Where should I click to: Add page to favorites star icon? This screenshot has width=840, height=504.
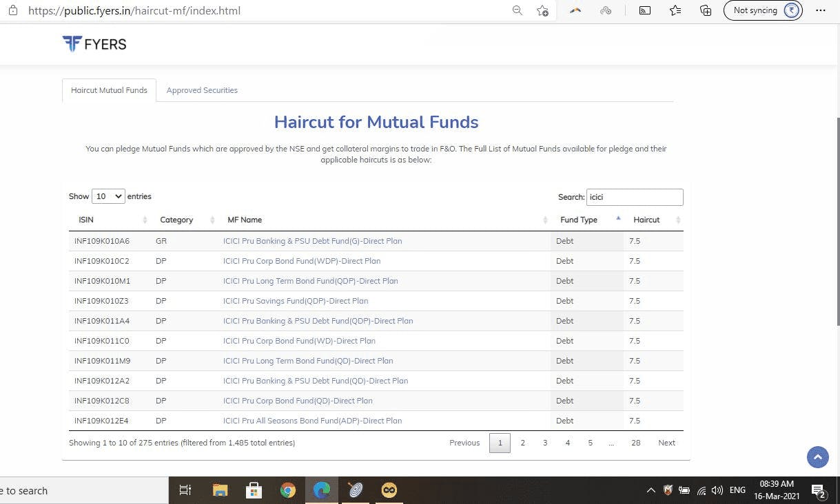point(543,10)
